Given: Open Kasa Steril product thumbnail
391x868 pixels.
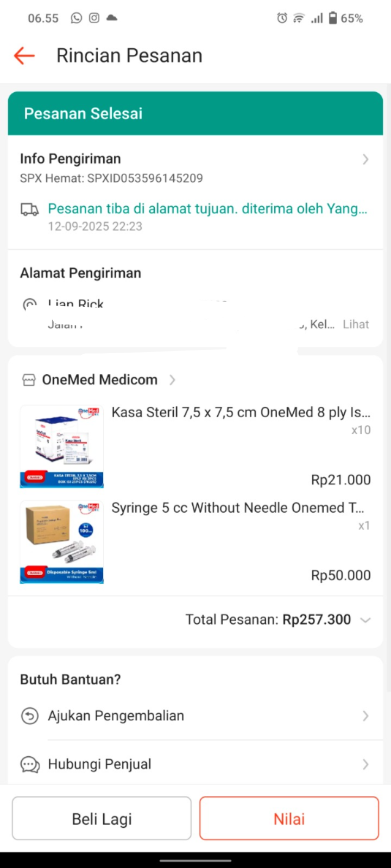Looking at the screenshot, I should pyautogui.click(x=62, y=446).
